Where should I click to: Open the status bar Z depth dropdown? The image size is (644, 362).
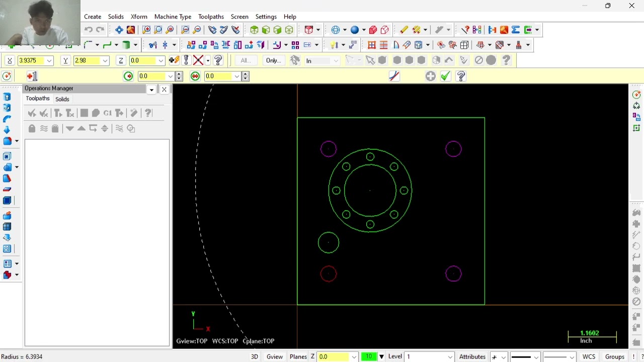point(354,357)
